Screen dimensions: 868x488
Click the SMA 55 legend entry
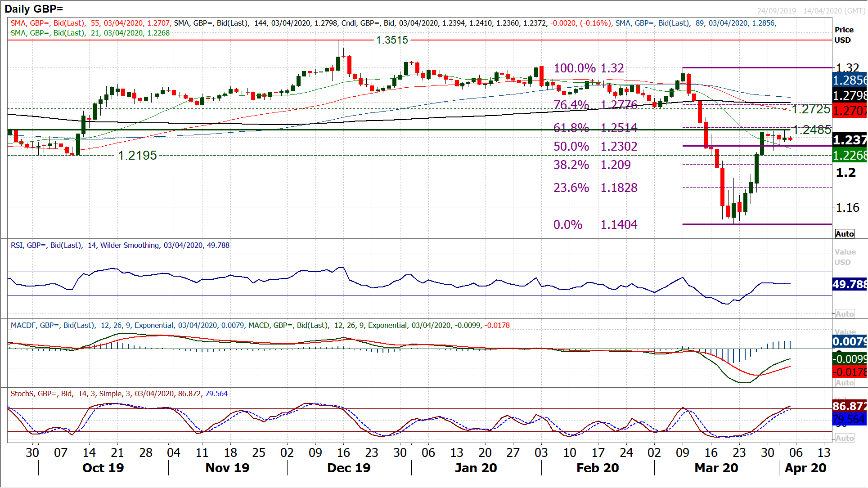(x=90, y=23)
